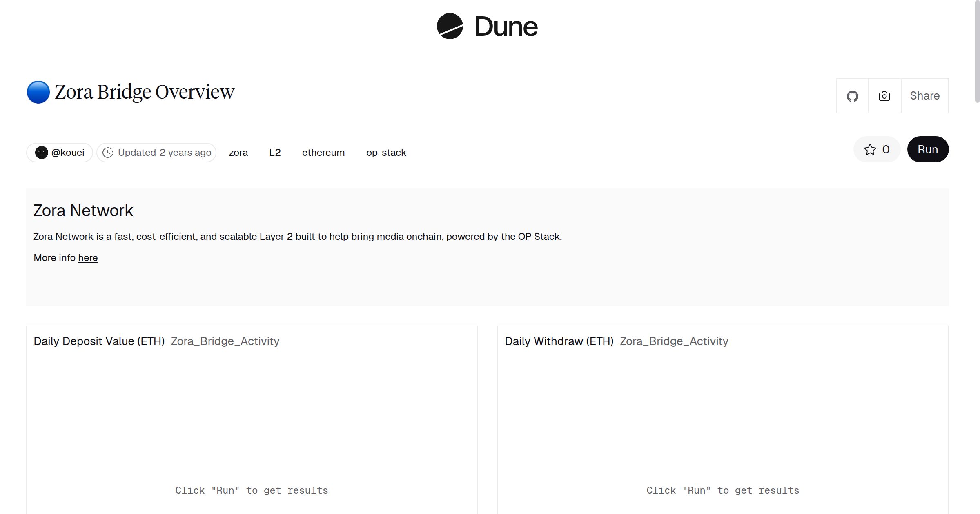Image resolution: width=980 pixels, height=514 pixels.
Task: Open the GitHub icon button
Action: [x=852, y=96]
